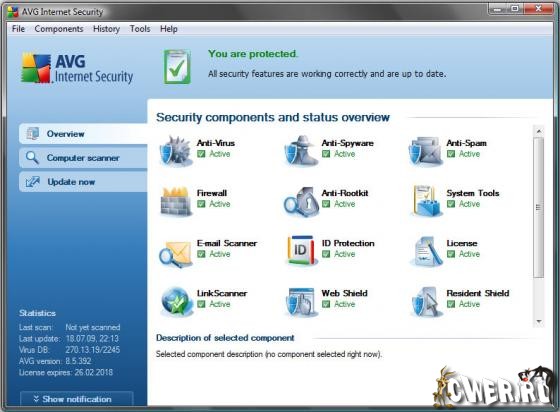The height and width of the screenshot is (412, 560).
Task: Open the History menu
Action: 106,29
